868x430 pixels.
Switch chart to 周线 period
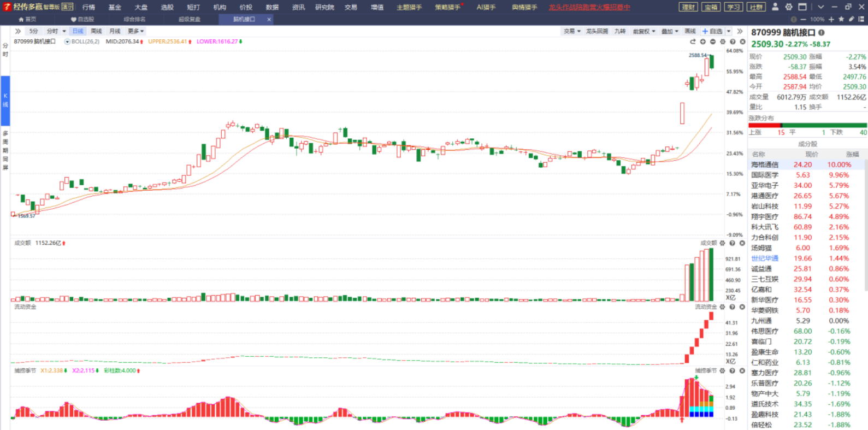[x=96, y=31]
